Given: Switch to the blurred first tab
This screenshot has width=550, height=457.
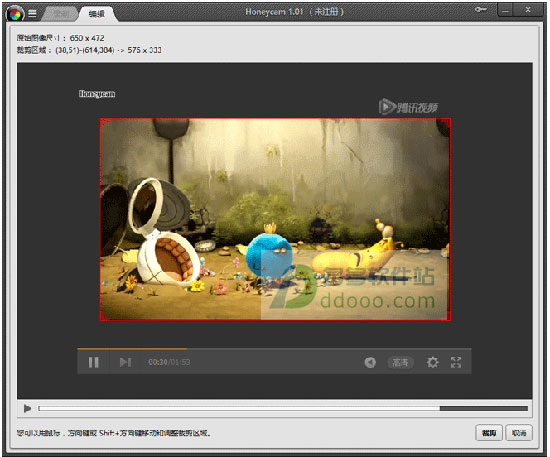Looking at the screenshot, I should pyautogui.click(x=60, y=13).
